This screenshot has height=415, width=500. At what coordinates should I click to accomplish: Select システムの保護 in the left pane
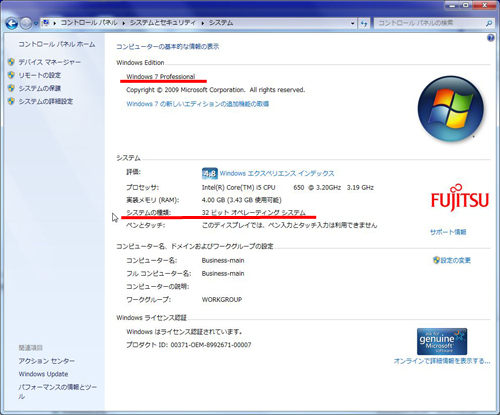coord(40,88)
